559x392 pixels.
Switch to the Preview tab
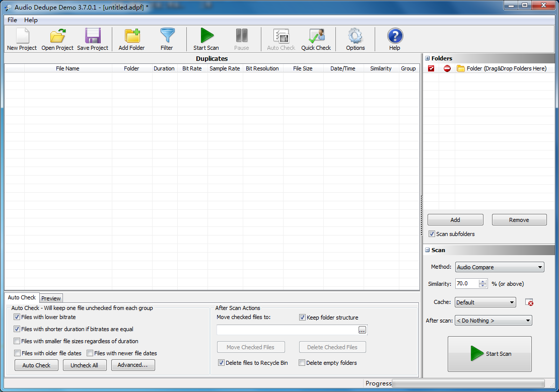tap(51, 298)
